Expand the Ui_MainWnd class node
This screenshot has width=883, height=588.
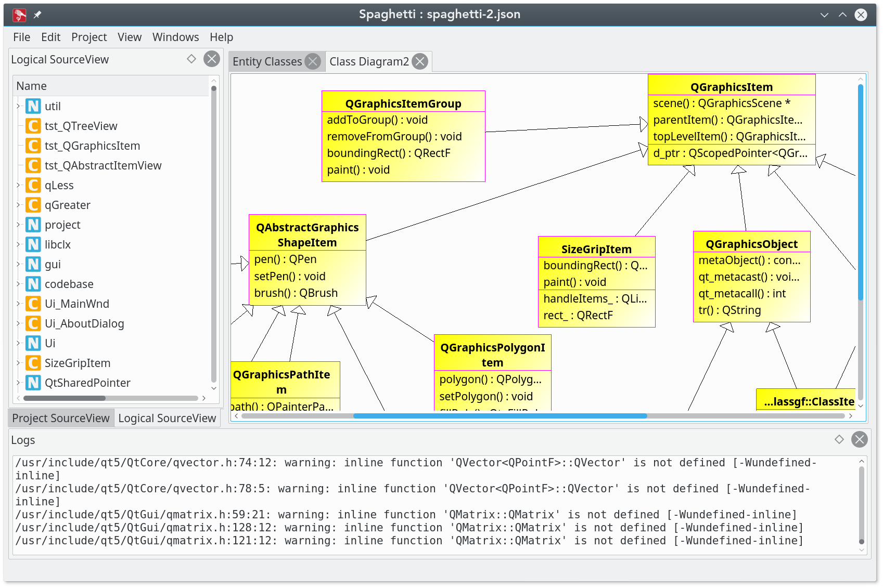[x=18, y=304]
